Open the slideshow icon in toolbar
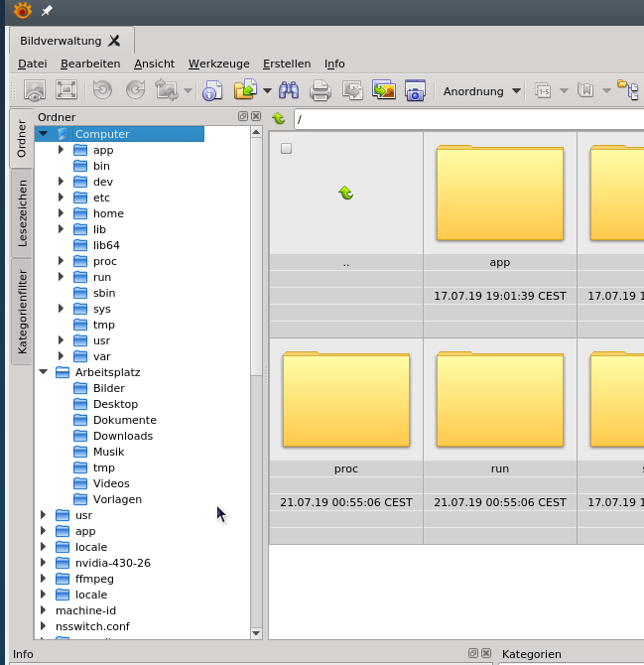The width and height of the screenshot is (644, 665). tap(383, 91)
